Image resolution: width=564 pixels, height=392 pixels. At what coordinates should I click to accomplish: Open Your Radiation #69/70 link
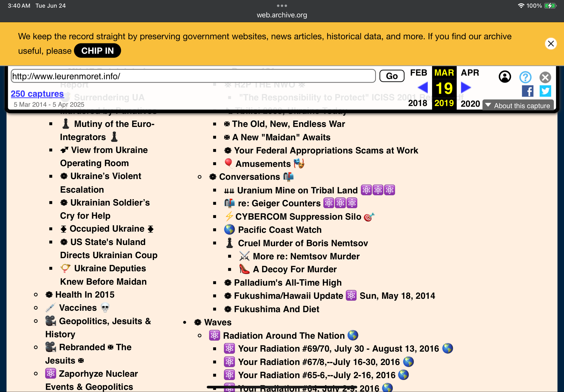click(338, 348)
